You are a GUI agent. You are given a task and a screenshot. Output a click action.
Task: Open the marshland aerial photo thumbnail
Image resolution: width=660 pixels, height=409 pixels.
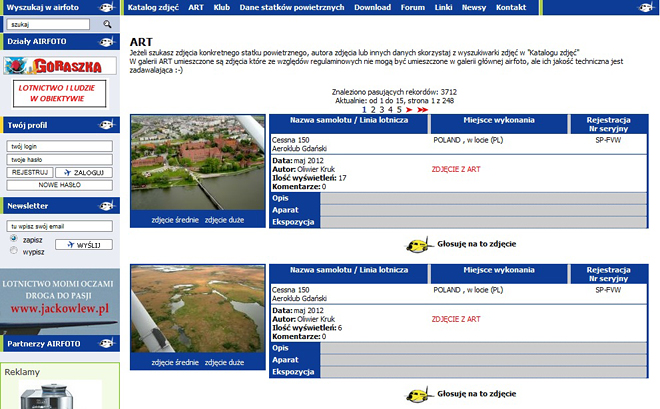click(198, 308)
